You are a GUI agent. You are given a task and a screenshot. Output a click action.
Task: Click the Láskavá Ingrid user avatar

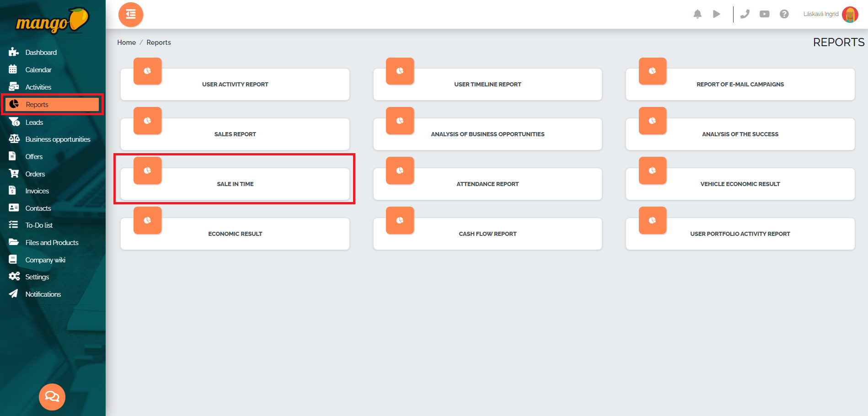[850, 14]
